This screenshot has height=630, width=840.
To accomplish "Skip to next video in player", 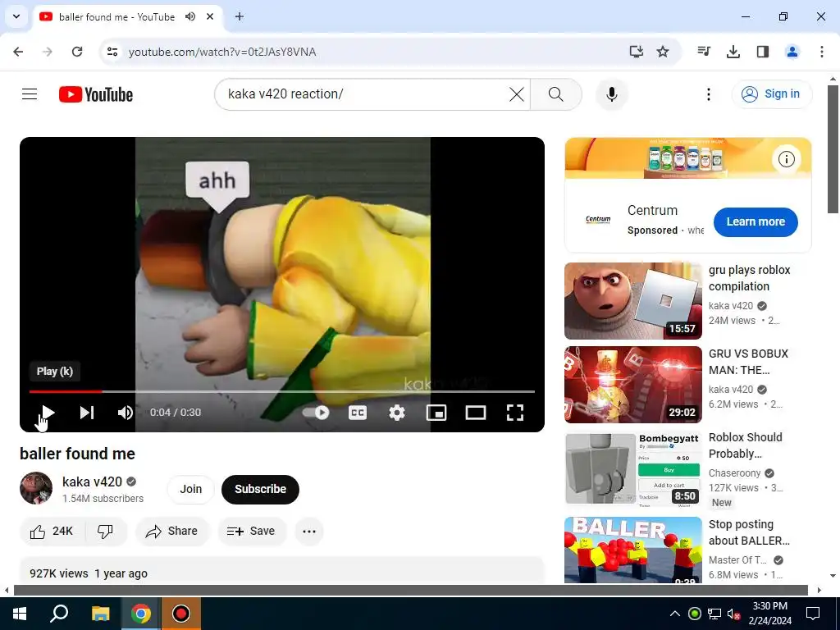I will (x=87, y=413).
